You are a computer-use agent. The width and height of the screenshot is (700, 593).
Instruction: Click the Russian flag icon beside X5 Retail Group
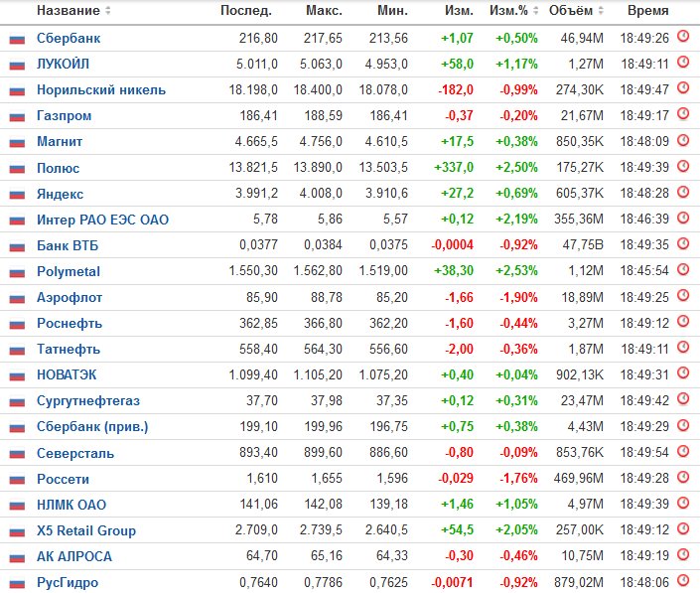tap(17, 531)
